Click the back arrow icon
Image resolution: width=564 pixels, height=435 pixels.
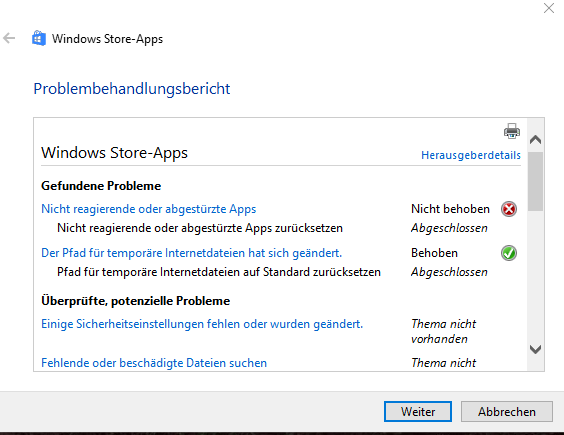[9, 38]
